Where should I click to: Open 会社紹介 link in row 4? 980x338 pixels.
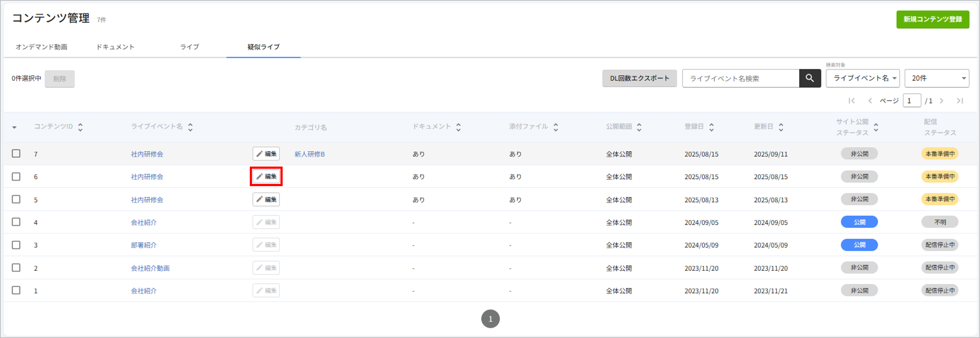point(144,222)
